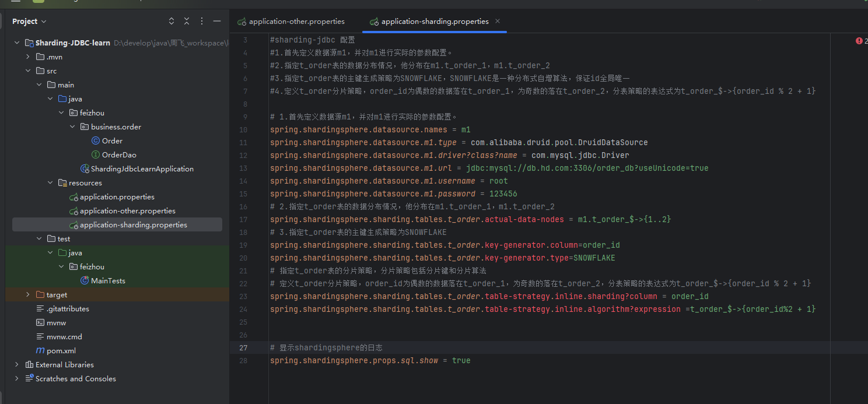Screen dimensions: 868x404
Task: Collapse the resources folder
Action: coord(51,182)
